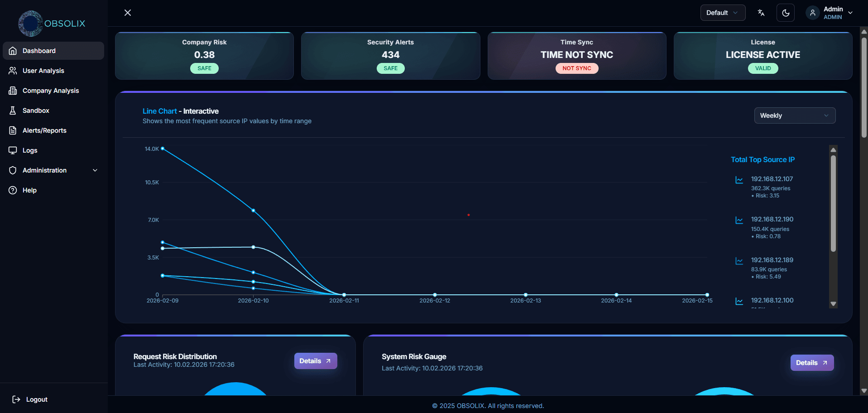Click the Total Top Source IP heading

click(x=763, y=159)
